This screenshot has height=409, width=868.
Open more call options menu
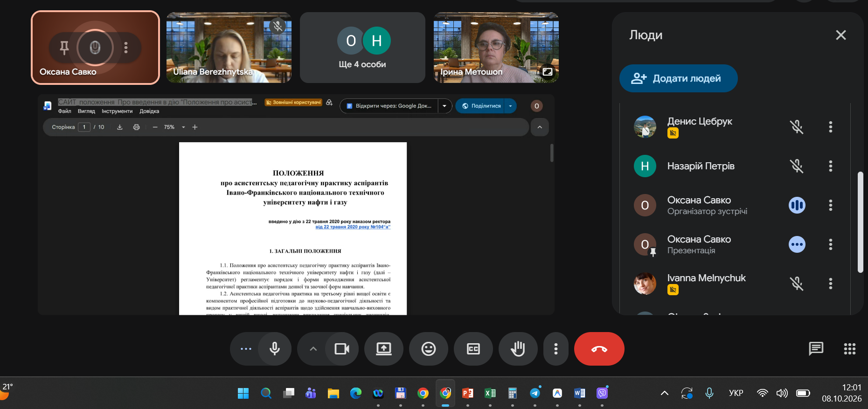coord(556,349)
